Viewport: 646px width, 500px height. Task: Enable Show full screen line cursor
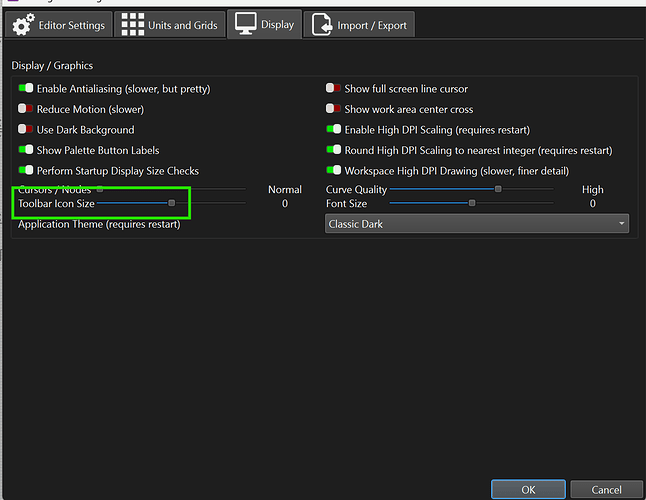coord(334,89)
